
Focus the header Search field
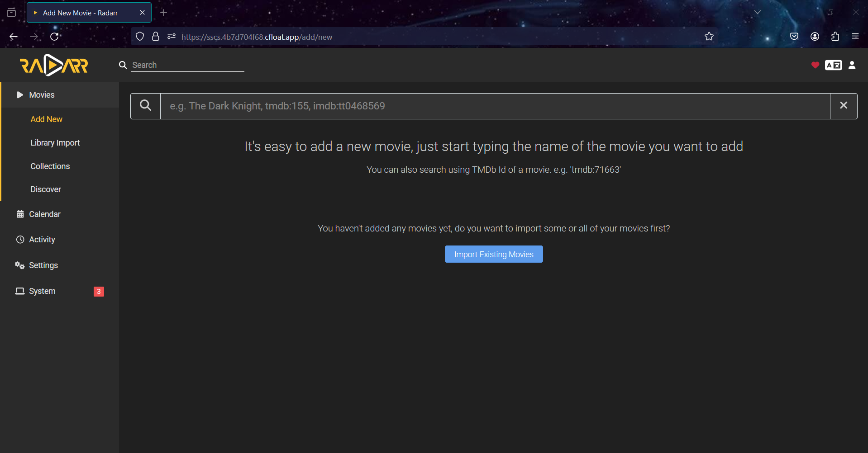188,65
